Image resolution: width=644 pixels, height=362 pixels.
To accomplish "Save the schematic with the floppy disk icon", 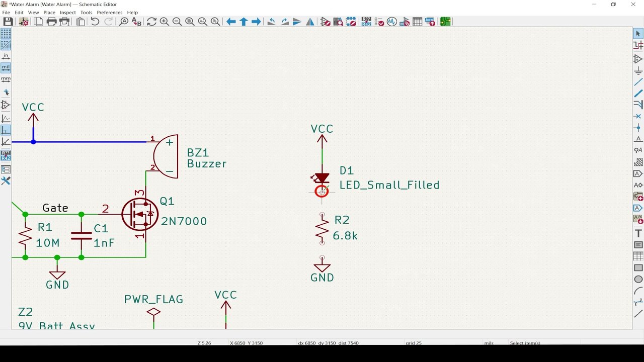I will (8, 22).
